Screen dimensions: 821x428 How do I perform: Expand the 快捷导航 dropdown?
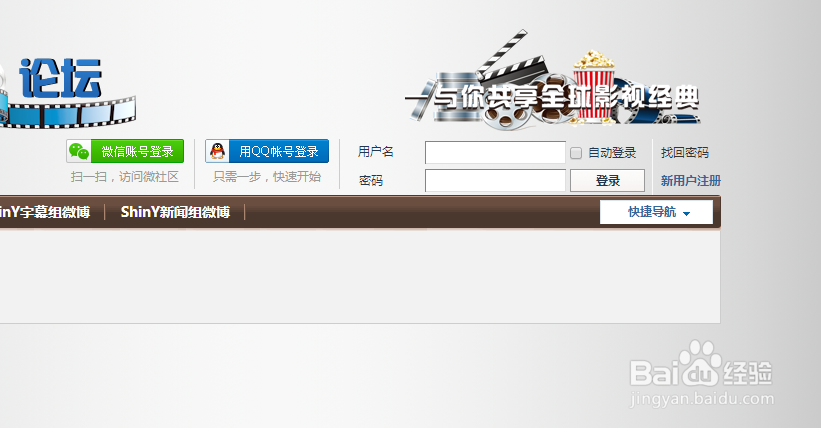[x=656, y=212]
